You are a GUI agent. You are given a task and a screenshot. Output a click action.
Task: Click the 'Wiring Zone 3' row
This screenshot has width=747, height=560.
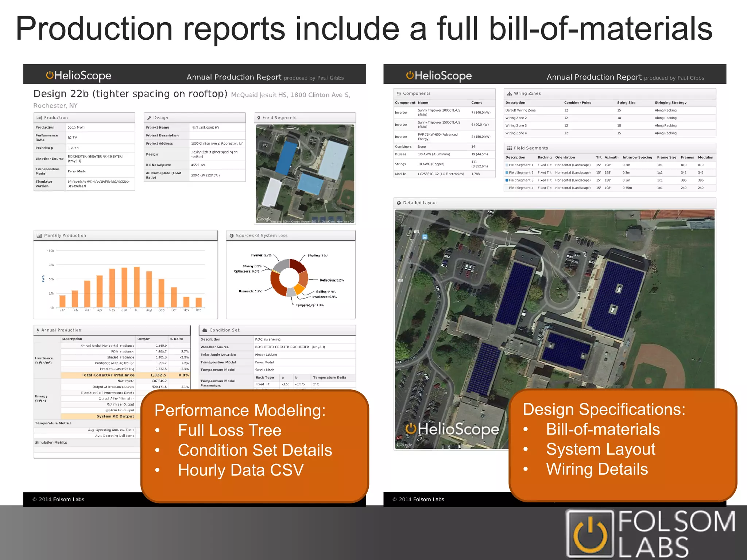click(x=610, y=126)
